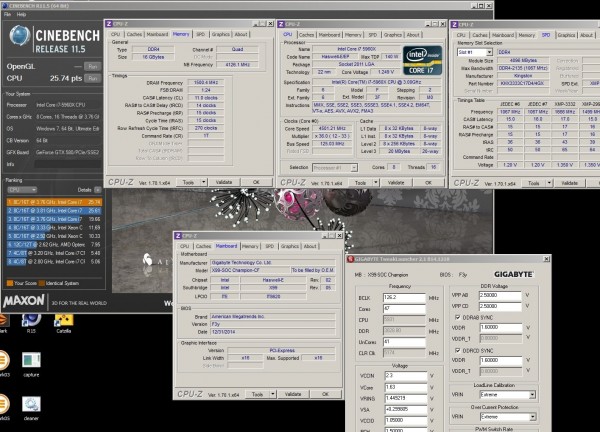Click the VSA voltage field
The width and height of the screenshot is (600, 432).
(406, 409)
